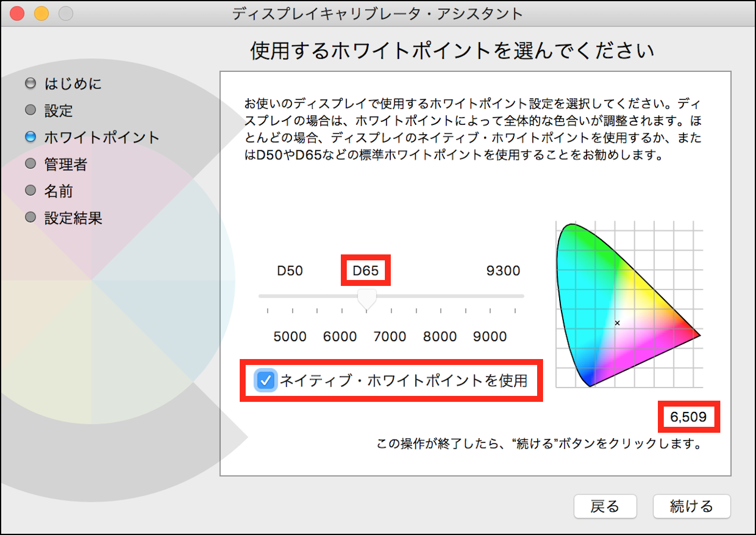
Task: Click the CIE chromaticity diagram
Action: point(629,304)
